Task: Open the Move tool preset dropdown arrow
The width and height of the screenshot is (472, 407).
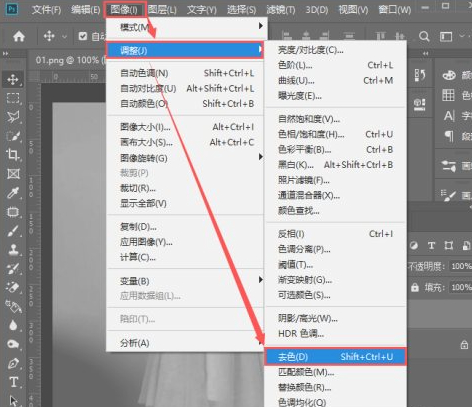Action: click(65, 36)
